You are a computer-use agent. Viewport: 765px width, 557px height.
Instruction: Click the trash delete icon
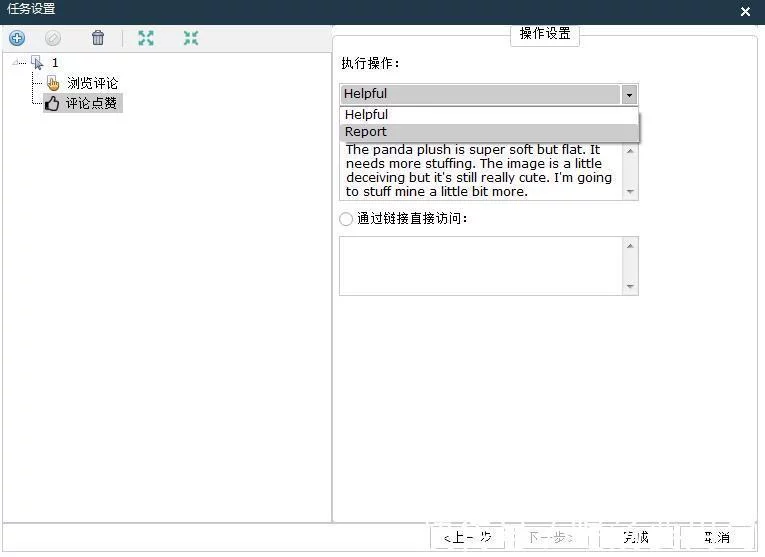point(98,38)
